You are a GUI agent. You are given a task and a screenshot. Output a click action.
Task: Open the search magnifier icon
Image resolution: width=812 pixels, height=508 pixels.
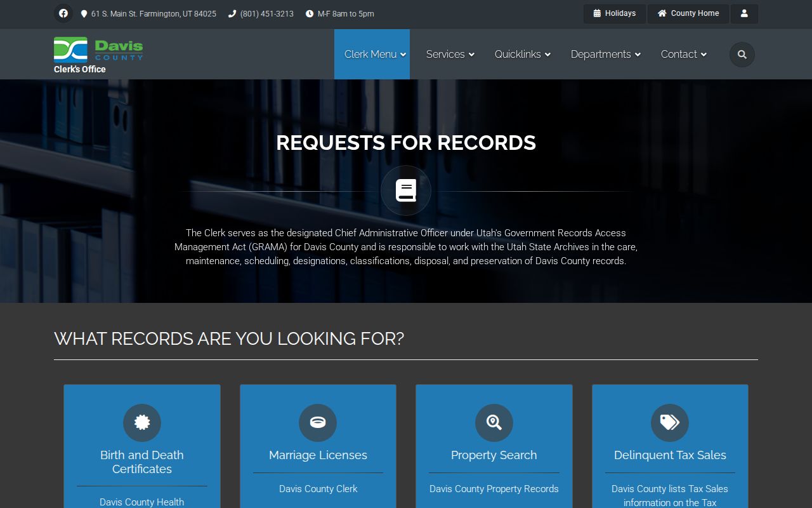[742, 55]
